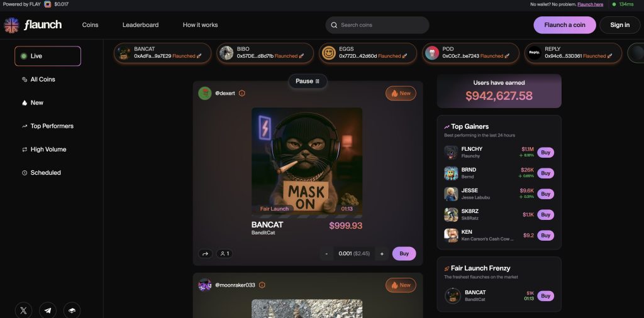Select Live in the sidebar

coord(48,56)
